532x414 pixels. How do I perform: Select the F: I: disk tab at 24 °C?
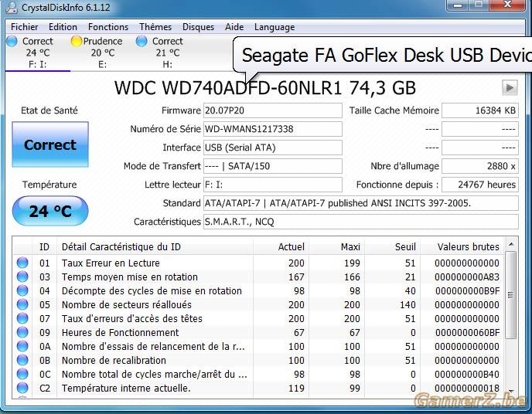(37, 53)
